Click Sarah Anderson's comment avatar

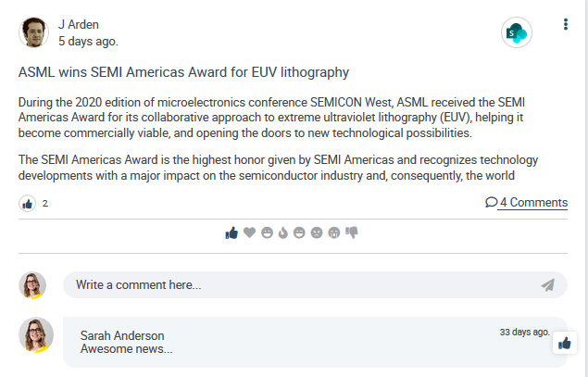click(x=36, y=335)
